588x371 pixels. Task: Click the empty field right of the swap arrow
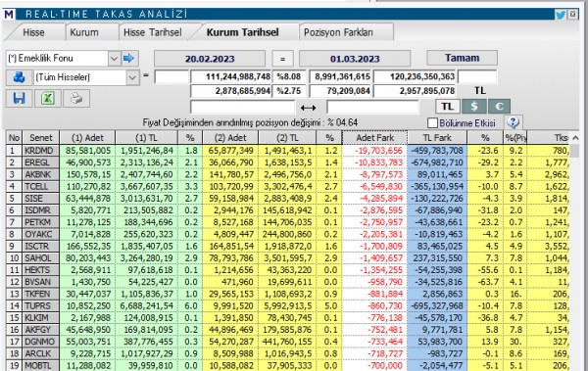372,108
